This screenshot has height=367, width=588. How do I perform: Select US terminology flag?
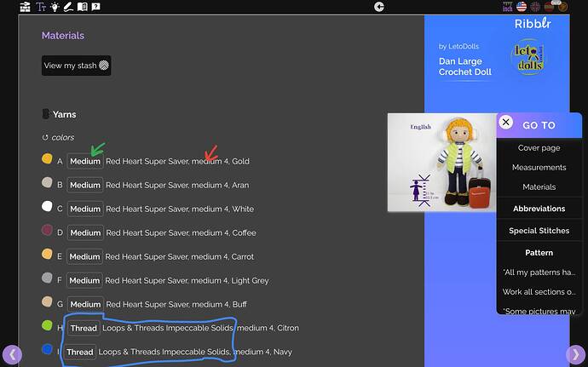tap(522, 7)
